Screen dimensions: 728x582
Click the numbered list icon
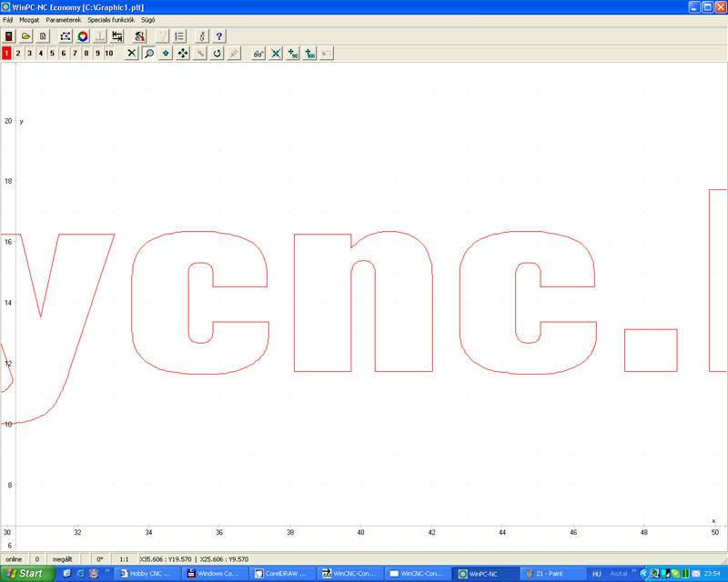(x=179, y=36)
